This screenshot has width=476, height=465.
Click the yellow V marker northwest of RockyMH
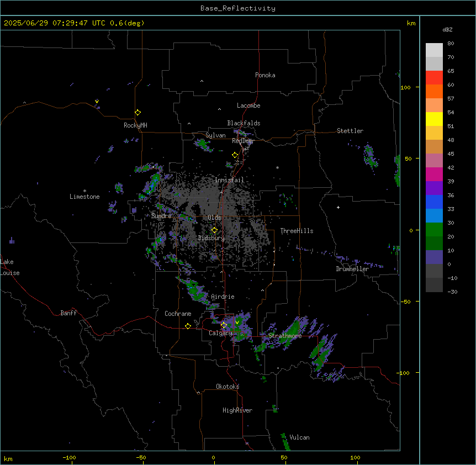tap(97, 102)
